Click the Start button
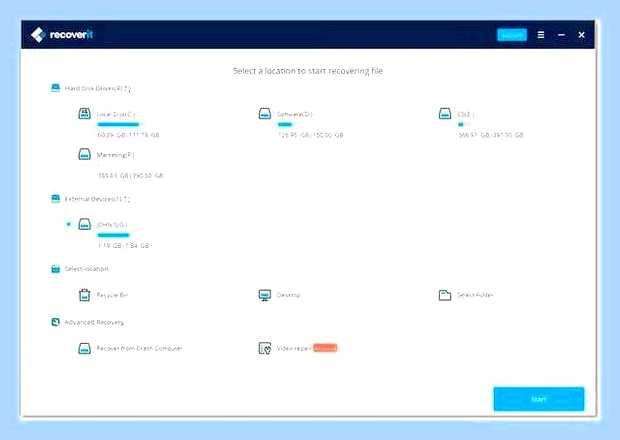Viewport: 620px width, 440px height. coord(539,399)
